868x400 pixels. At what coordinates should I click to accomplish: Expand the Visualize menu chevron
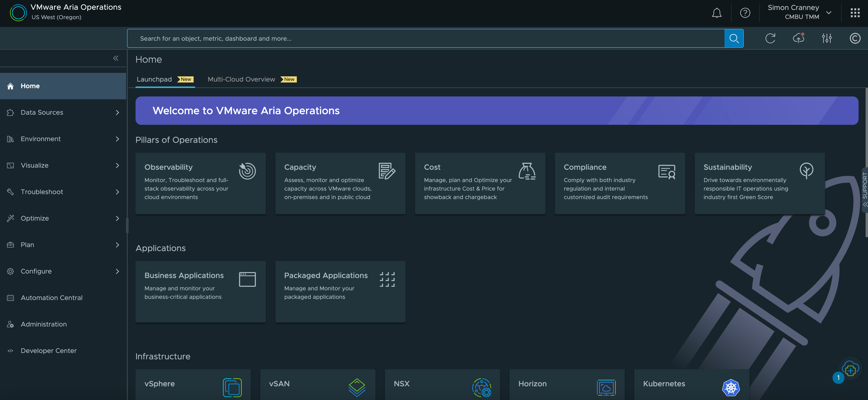[117, 165]
